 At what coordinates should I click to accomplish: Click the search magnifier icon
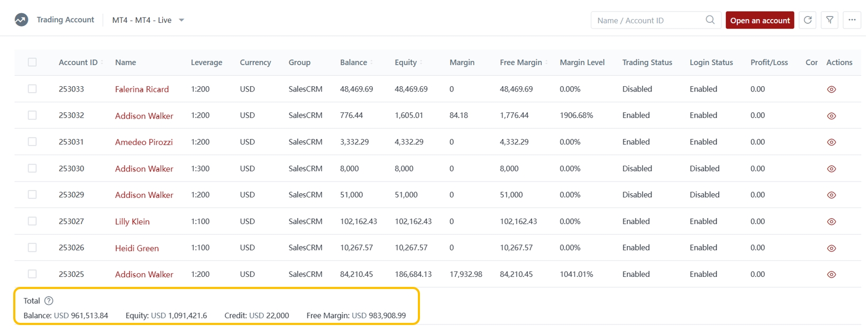(710, 20)
